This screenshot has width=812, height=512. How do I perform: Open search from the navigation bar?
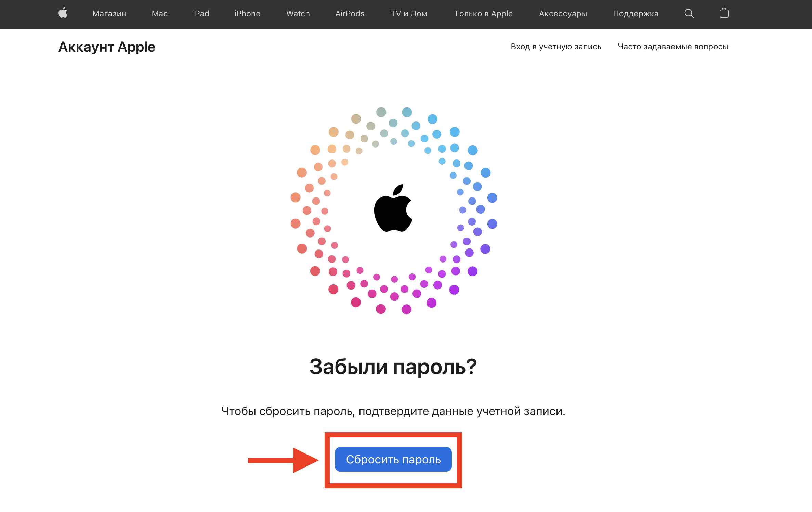(x=689, y=14)
